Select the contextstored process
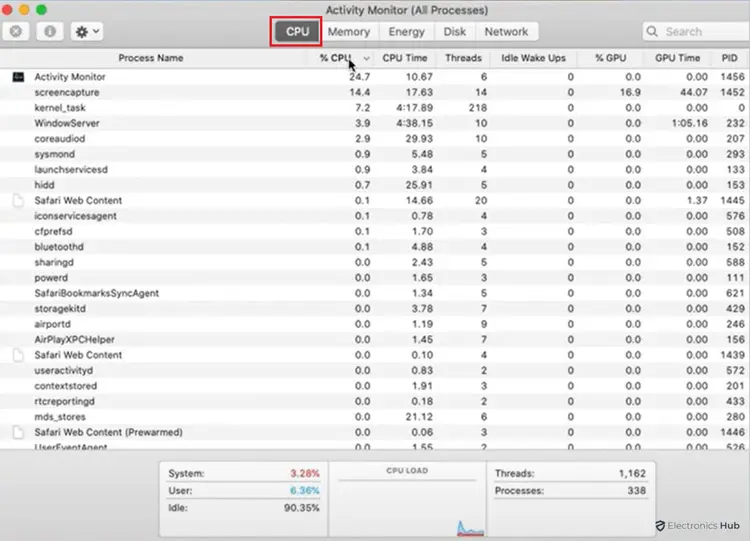The width and height of the screenshot is (750, 541). (66, 386)
